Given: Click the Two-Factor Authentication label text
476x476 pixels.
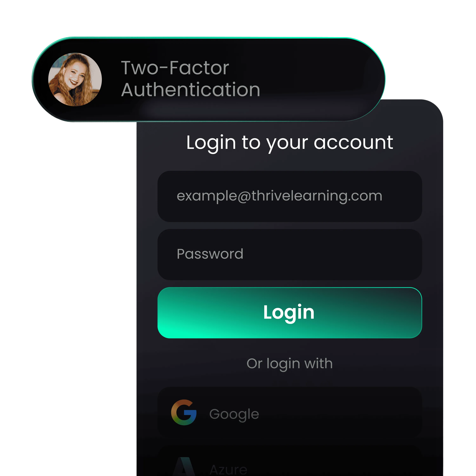Looking at the screenshot, I should click(x=191, y=79).
